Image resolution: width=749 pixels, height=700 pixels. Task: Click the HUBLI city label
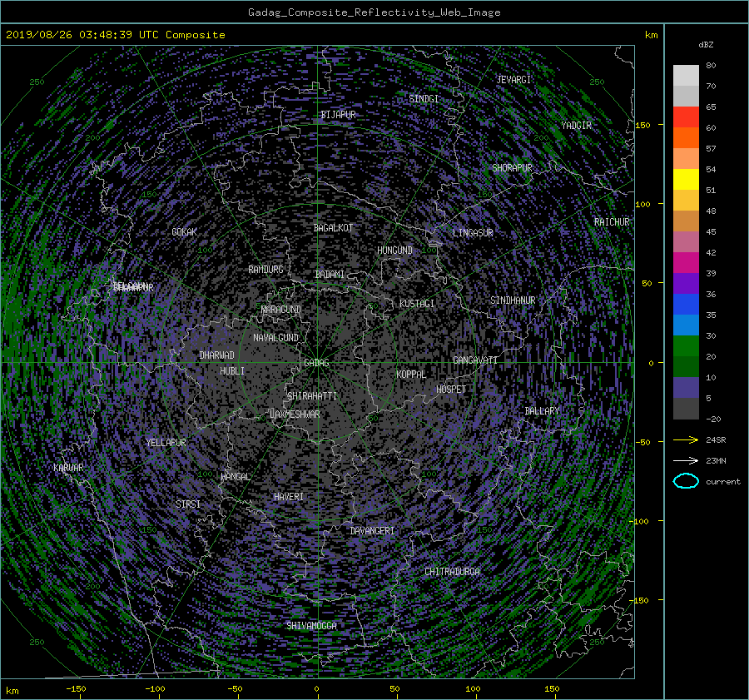click(x=231, y=371)
